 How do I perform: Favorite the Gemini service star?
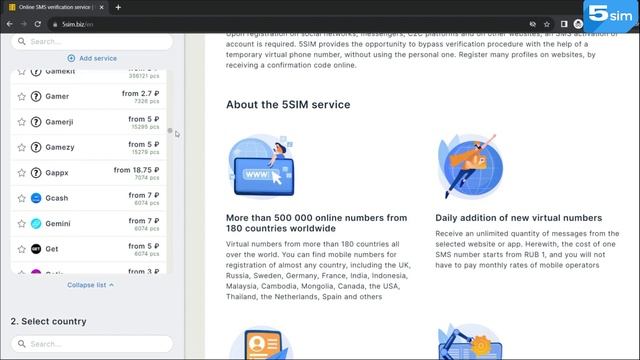[x=21, y=224]
